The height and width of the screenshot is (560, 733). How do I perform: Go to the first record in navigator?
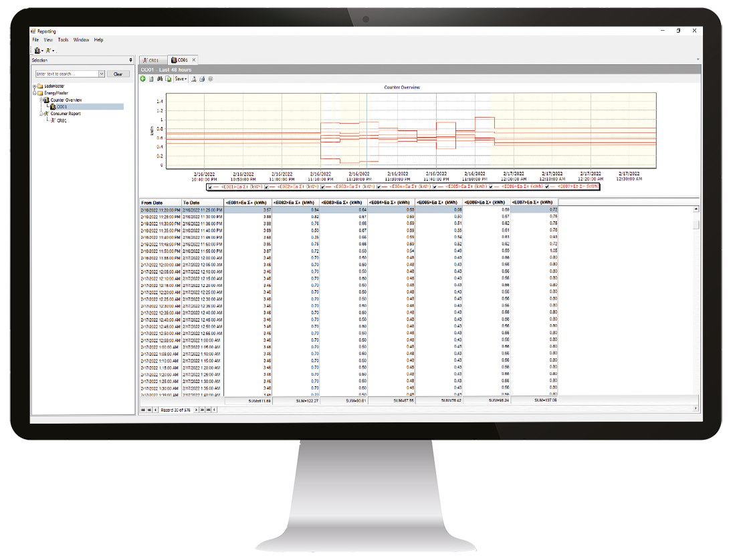(x=142, y=409)
